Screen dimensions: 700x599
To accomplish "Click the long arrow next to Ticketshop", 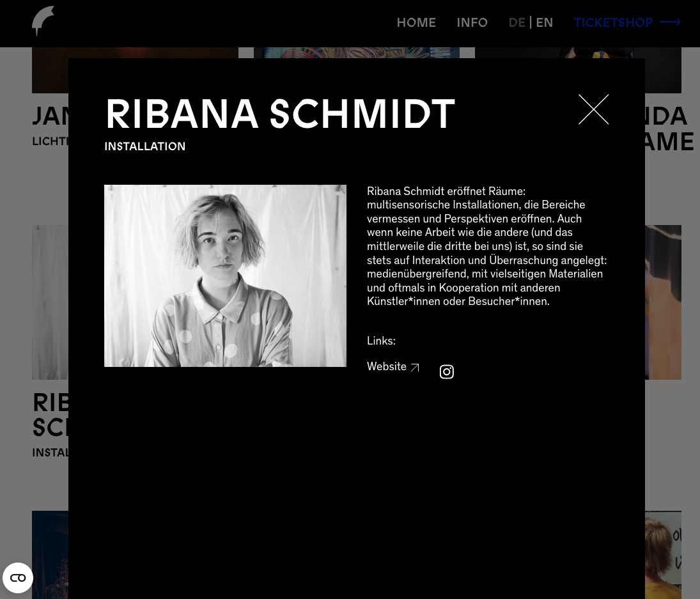I will pos(670,23).
